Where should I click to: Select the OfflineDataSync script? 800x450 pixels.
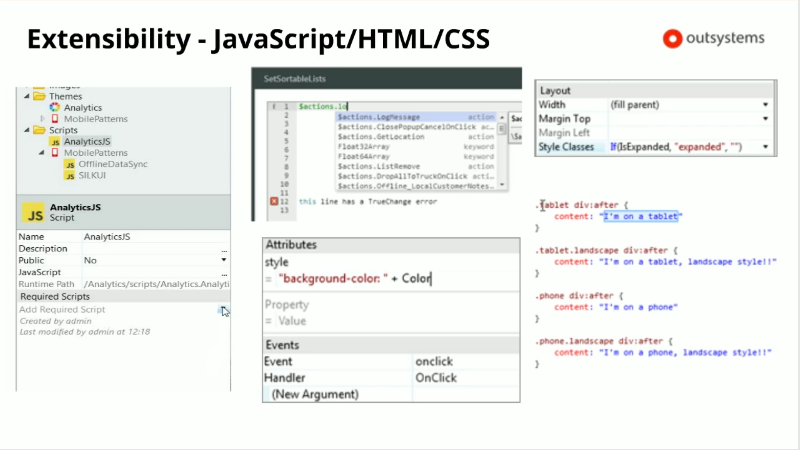tap(113, 164)
